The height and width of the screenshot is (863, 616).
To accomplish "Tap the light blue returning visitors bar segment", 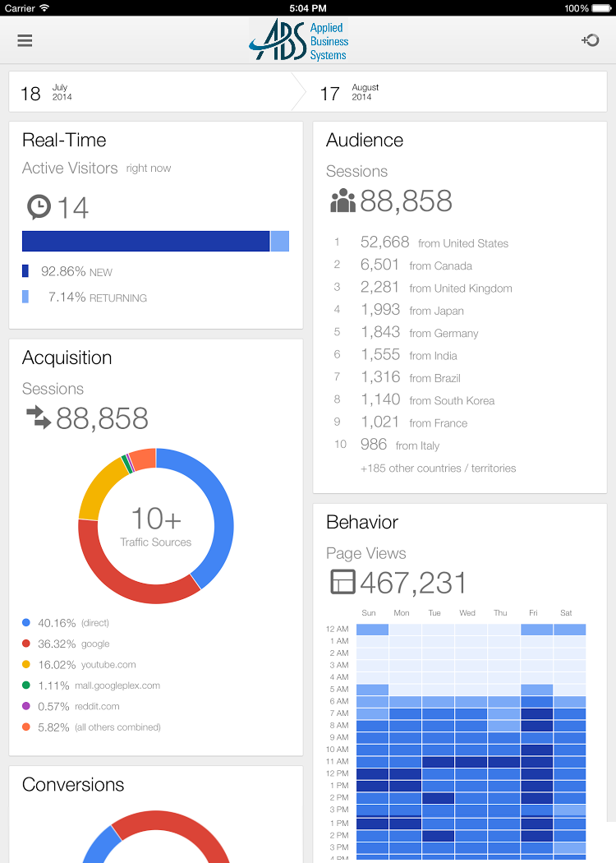I will [x=280, y=241].
